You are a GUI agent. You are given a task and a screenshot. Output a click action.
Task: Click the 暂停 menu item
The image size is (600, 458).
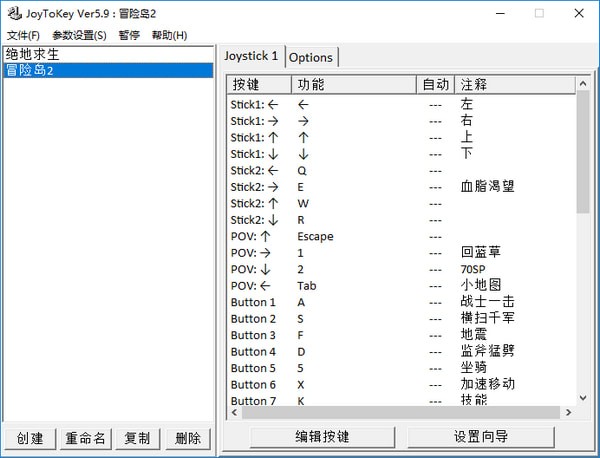coord(129,35)
